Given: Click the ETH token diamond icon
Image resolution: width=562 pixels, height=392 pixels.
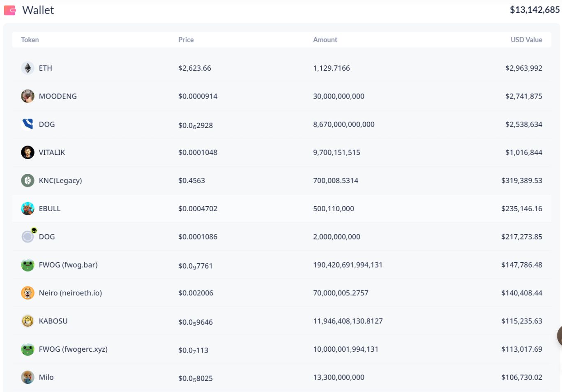Looking at the screenshot, I should click(28, 68).
